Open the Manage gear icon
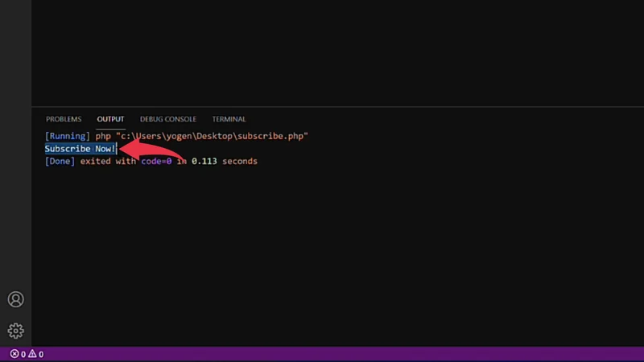644x362 pixels. click(15, 331)
